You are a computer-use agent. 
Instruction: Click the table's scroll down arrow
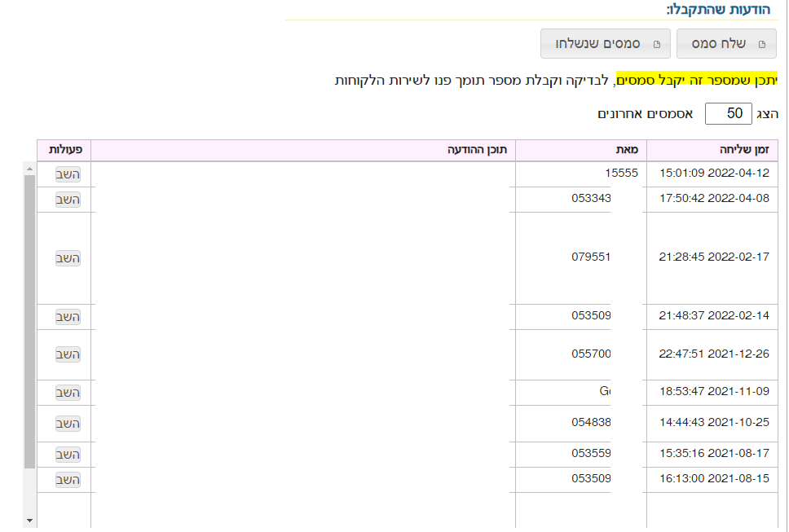click(29, 520)
